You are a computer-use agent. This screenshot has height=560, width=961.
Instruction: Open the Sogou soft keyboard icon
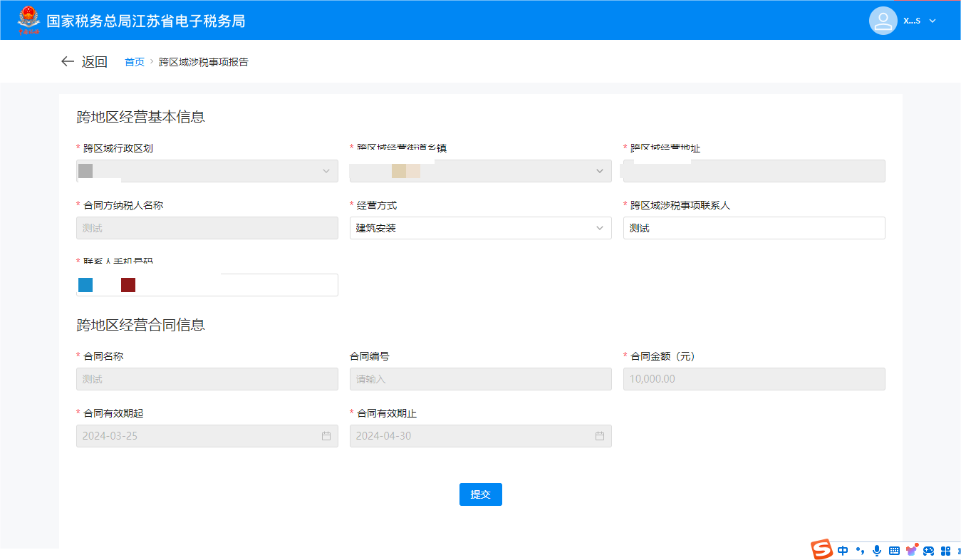(x=894, y=551)
